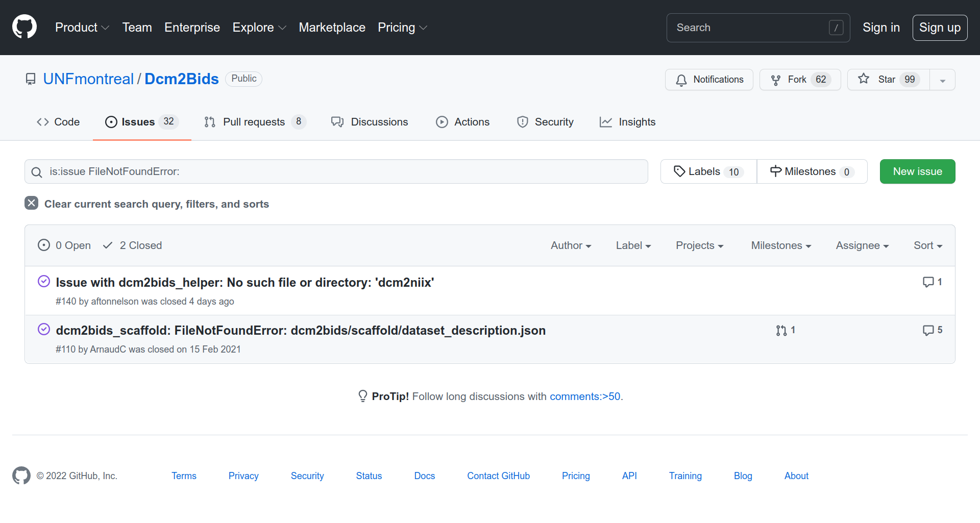
Task: Show the 0 Open issues filter
Action: (x=64, y=245)
